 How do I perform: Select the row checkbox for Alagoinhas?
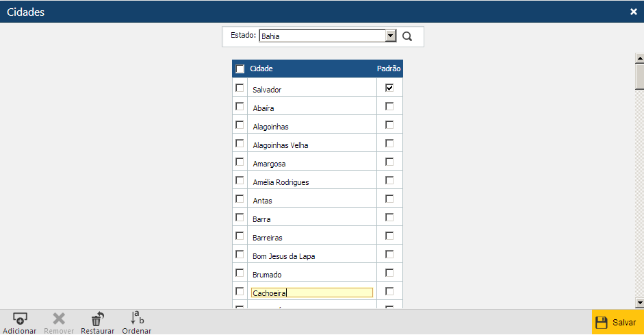[240, 125]
